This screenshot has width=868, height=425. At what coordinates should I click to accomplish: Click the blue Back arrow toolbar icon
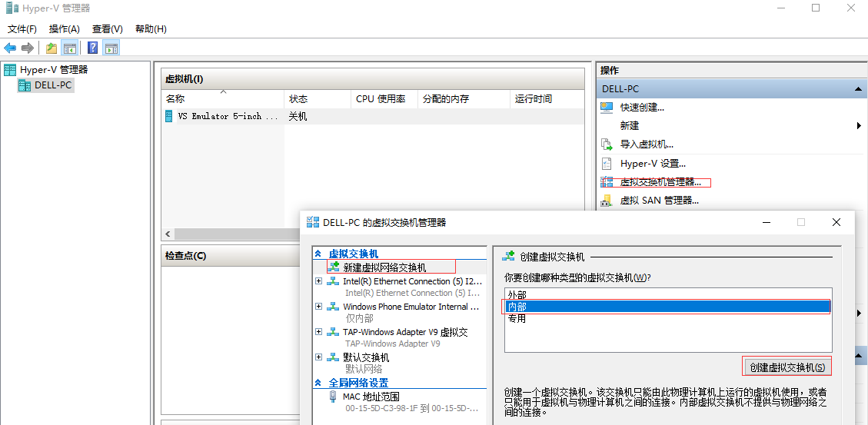tap(10, 48)
